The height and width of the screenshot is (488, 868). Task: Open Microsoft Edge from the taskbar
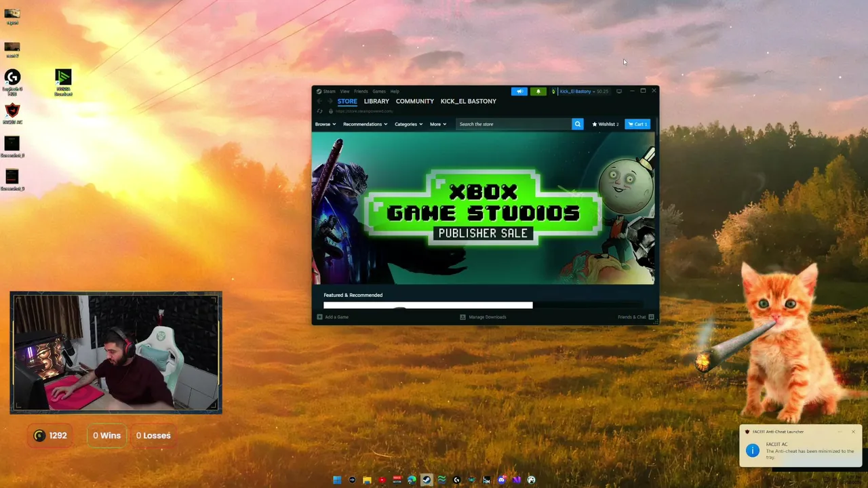(x=412, y=480)
